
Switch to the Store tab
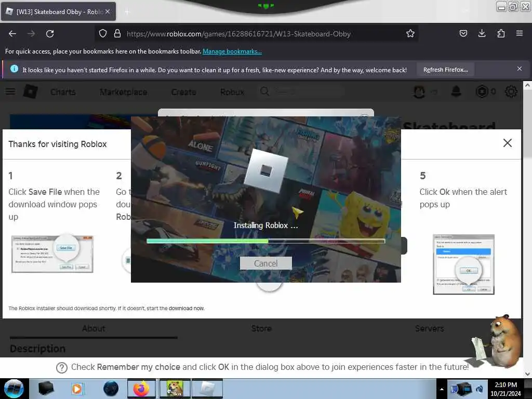tap(261, 328)
